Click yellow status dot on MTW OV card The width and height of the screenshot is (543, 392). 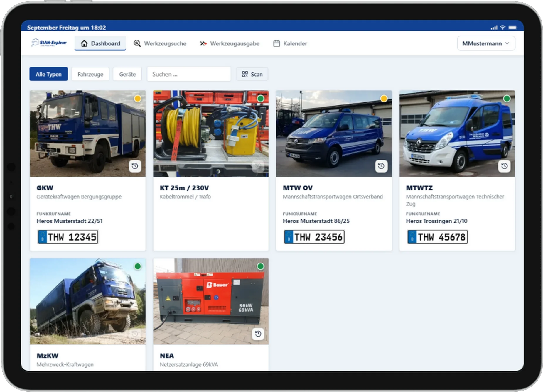tap(384, 99)
